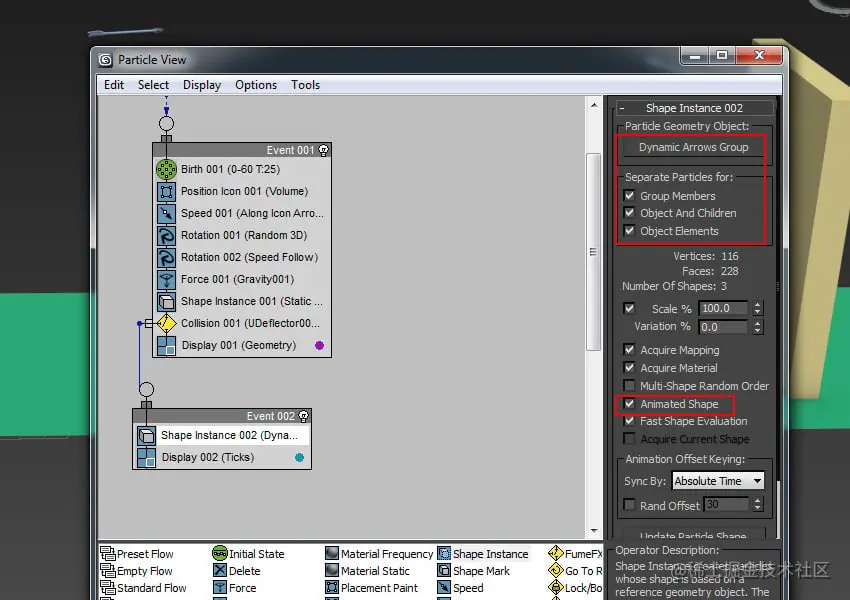850x600 pixels.
Task: Pick Empty Flow icon from depot
Action: 108,571
